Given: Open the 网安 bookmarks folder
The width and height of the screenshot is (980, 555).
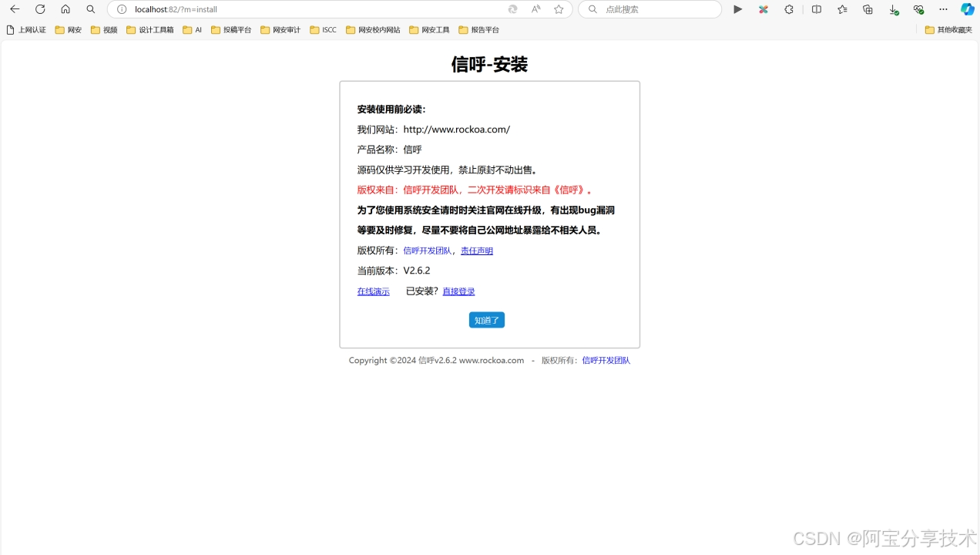Looking at the screenshot, I should tap(69, 30).
